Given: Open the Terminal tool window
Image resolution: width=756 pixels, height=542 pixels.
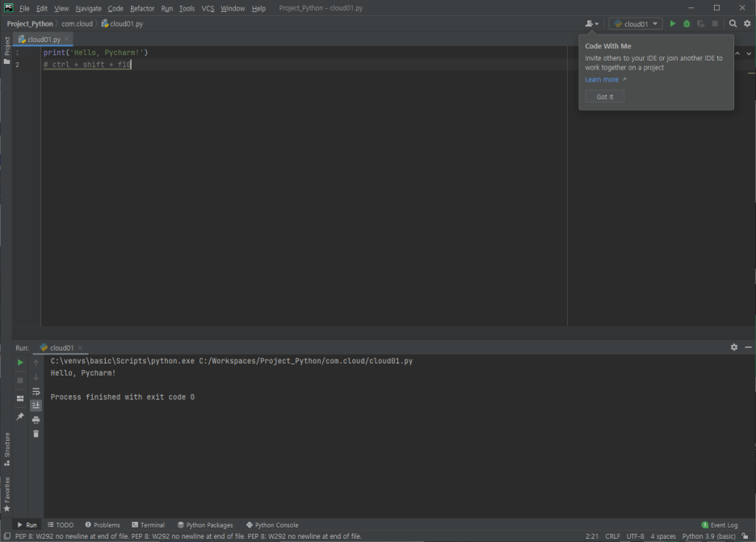Looking at the screenshot, I should [x=148, y=525].
